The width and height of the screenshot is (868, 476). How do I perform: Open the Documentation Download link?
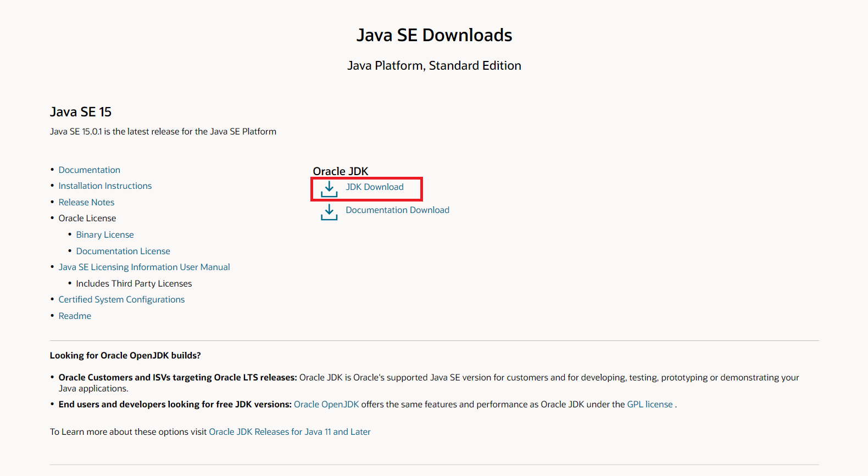click(x=397, y=210)
